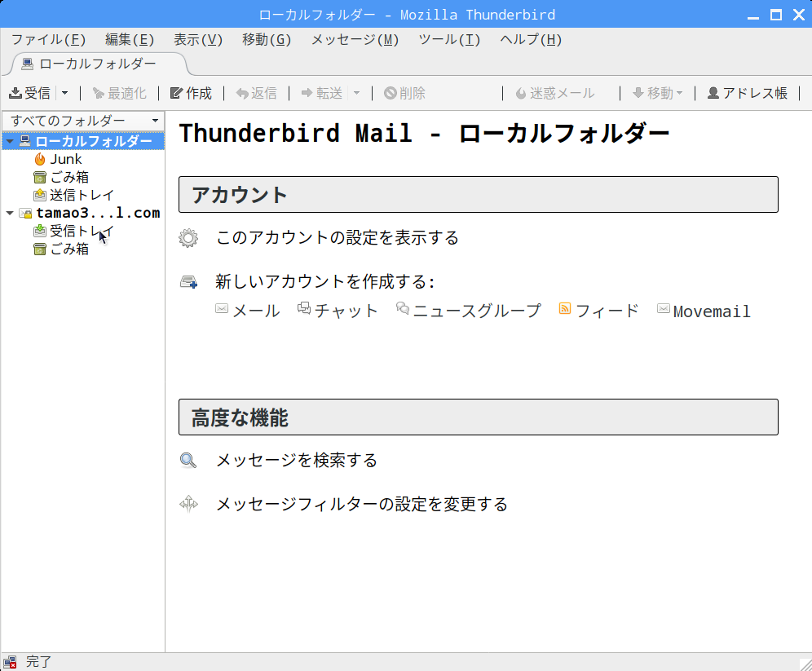Click the 完了 status bar text

(39, 662)
